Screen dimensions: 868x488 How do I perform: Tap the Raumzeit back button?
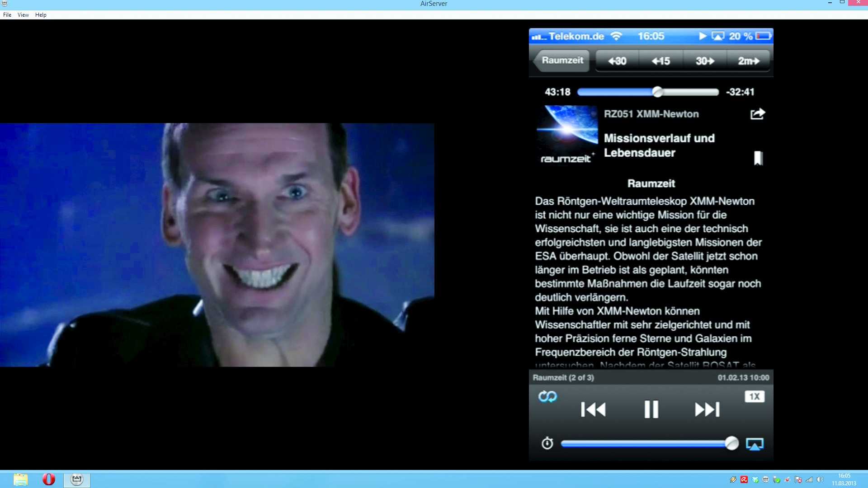pyautogui.click(x=561, y=61)
